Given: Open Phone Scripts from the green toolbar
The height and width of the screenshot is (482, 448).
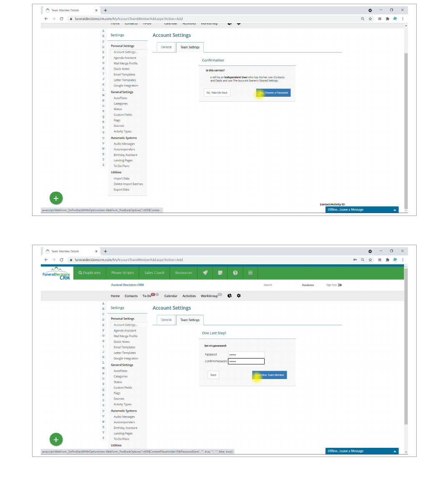Looking at the screenshot, I should (x=123, y=273).
